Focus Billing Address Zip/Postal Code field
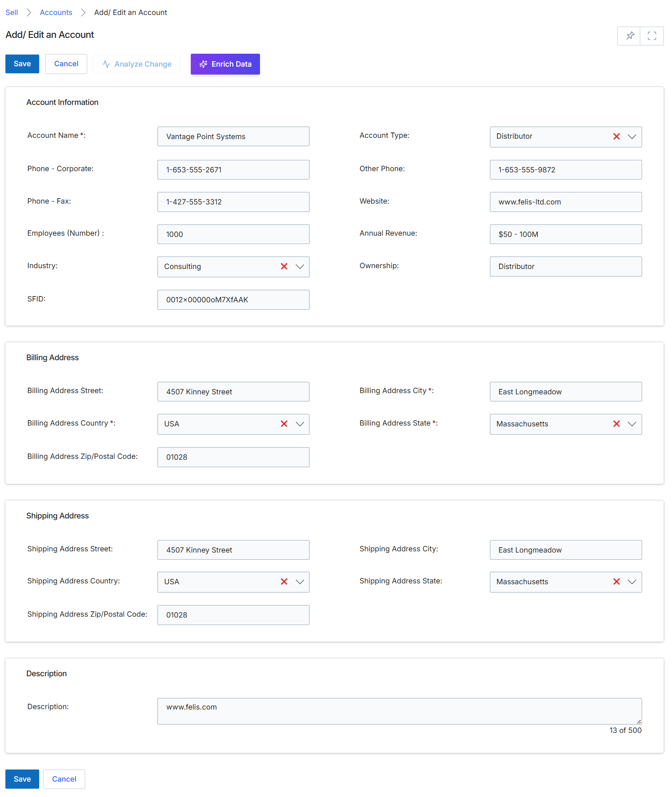Image resolution: width=672 pixels, height=797 pixels. point(233,457)
